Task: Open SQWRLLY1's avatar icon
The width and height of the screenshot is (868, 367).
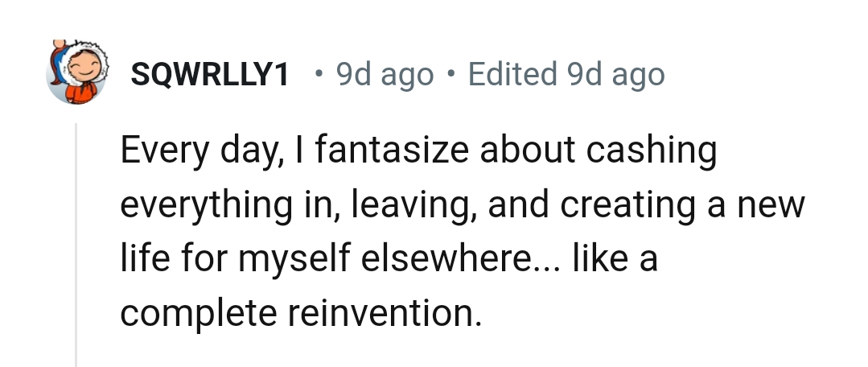Action: pyautogui.click(x=77, y=74)
